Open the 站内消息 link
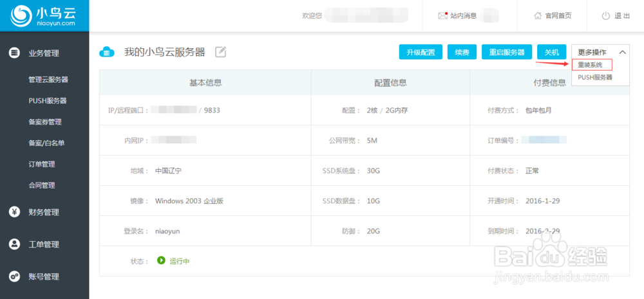The width and height of the screenshot is (644, 299). pyautogui.click(x=463, y=15)
